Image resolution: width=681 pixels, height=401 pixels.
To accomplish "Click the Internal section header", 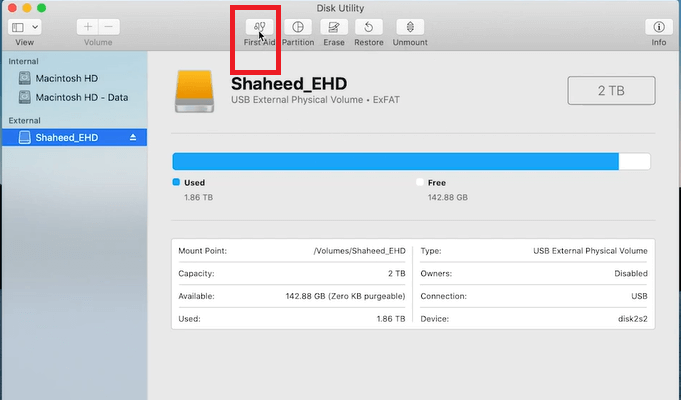I will [23, 61].
